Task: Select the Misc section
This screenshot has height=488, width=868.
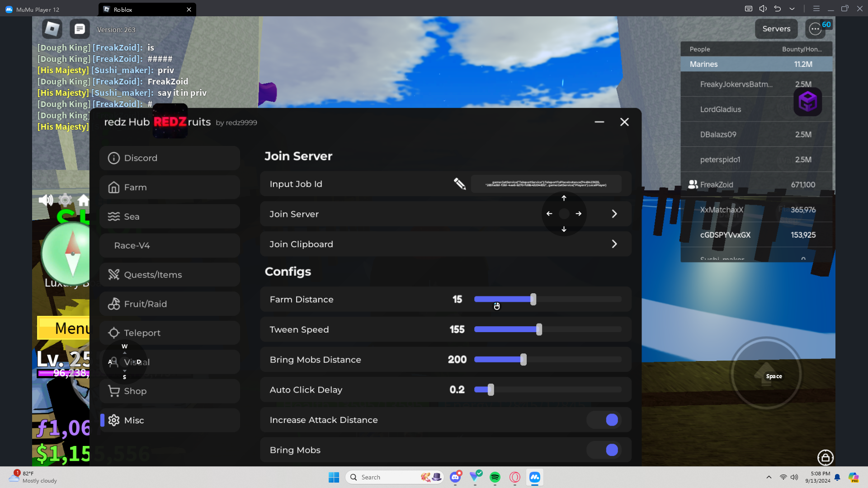Action: [170, 420]
